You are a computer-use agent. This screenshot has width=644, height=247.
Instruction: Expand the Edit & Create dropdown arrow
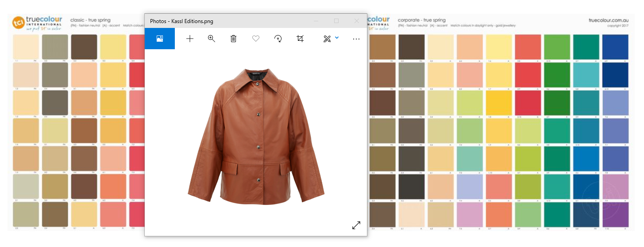[x=337, y=38]
